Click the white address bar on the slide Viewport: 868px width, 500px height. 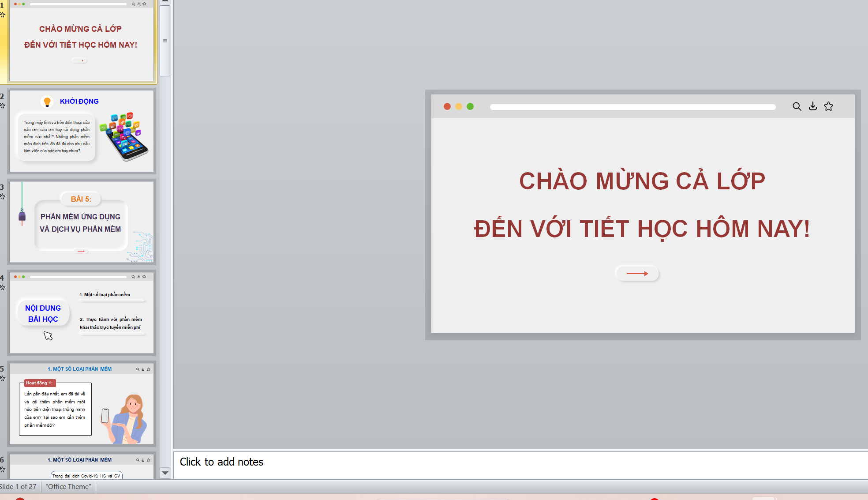(632, 107)
